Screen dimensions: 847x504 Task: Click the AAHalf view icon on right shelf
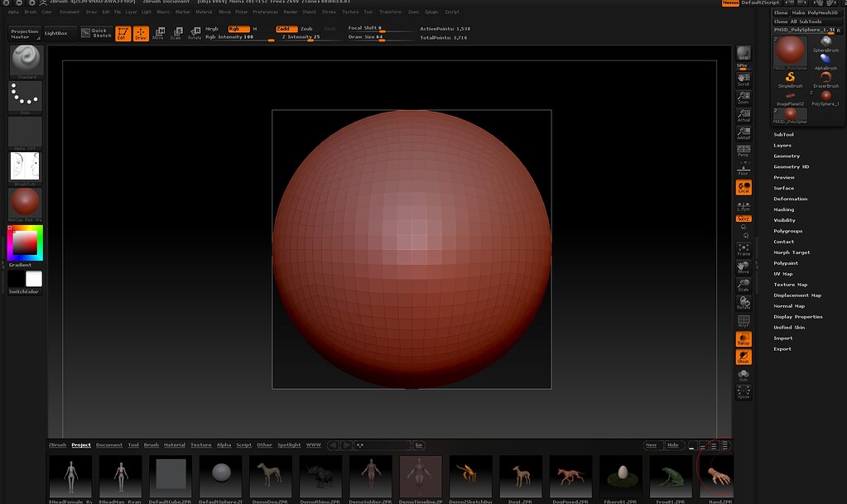[744, 133]
